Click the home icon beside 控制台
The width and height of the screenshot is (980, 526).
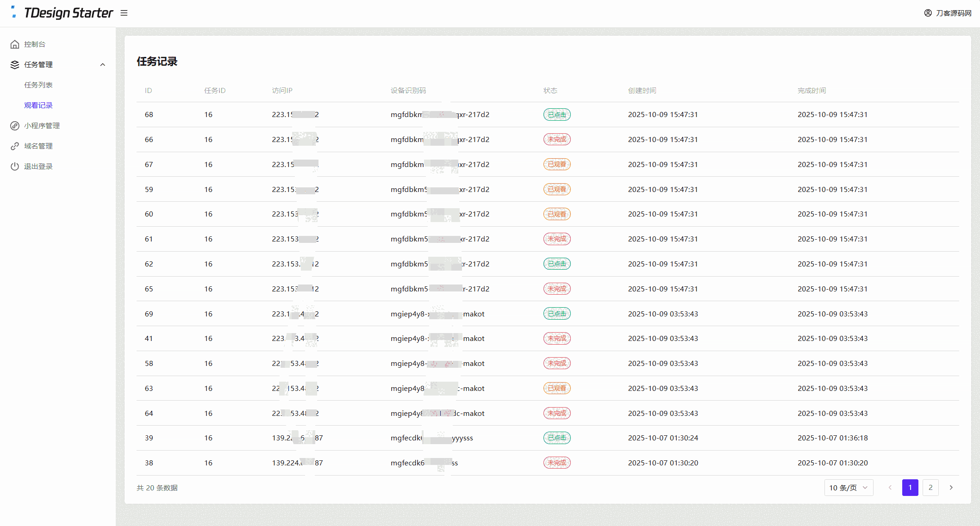(15, 44)
